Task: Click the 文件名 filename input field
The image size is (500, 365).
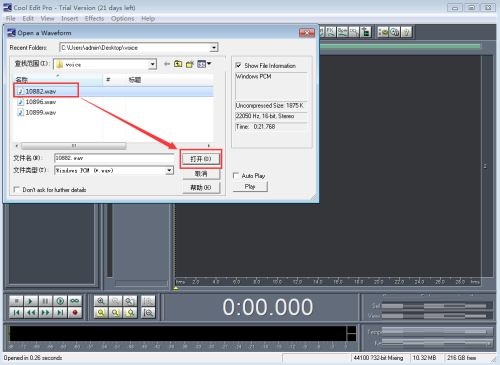Action: tap(114, 158)
